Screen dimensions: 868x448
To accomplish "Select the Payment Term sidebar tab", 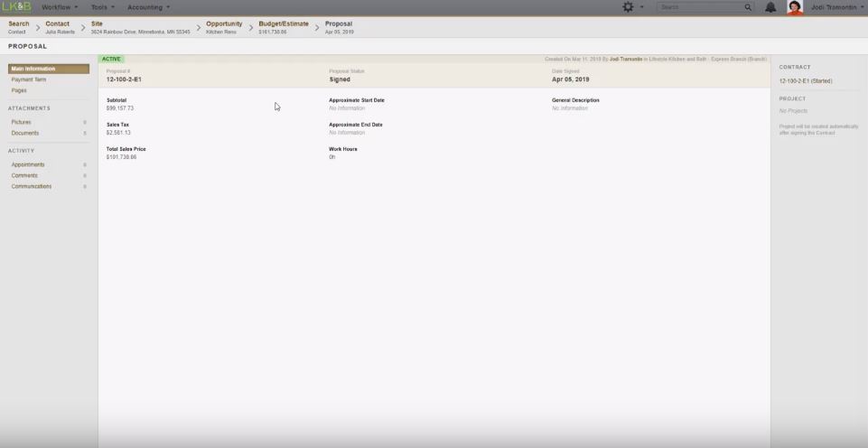I will tap(29, 79).
